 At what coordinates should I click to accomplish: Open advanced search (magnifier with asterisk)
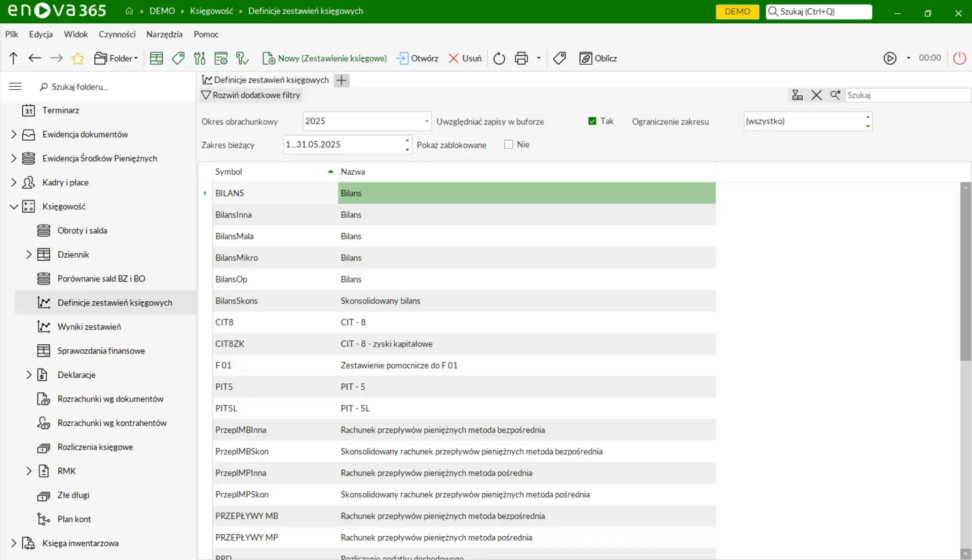[x=835, y=95]
